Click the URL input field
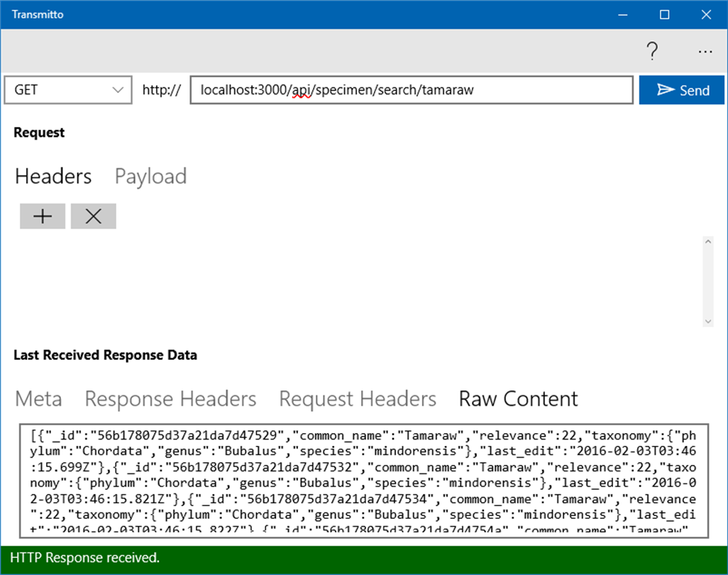This screenshot has width=728, height=575. pos(412,90)
